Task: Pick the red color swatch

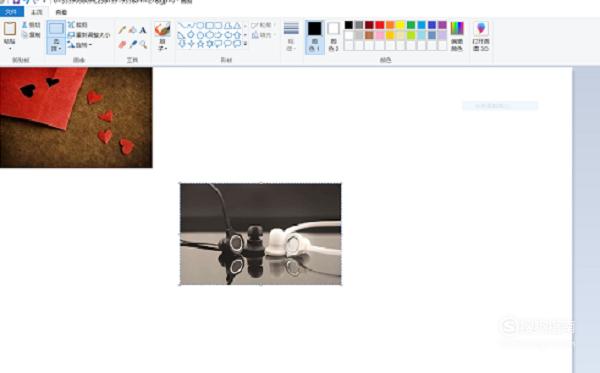Action: (x=380, y=25)
